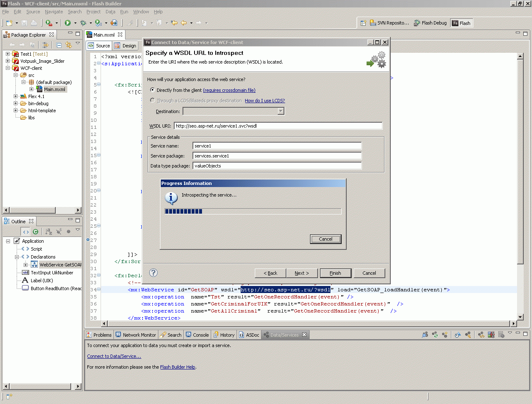Click the Back navigation arrow icon

[x=184, y=23]
